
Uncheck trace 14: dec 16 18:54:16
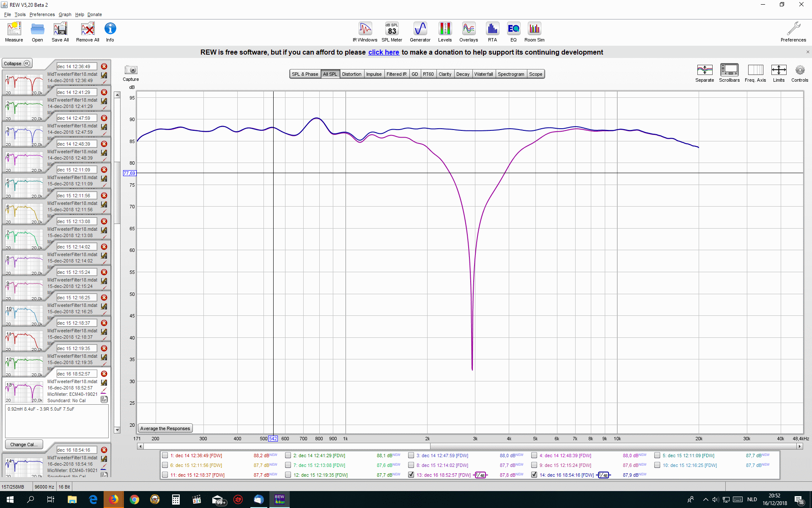click(534, 475)
